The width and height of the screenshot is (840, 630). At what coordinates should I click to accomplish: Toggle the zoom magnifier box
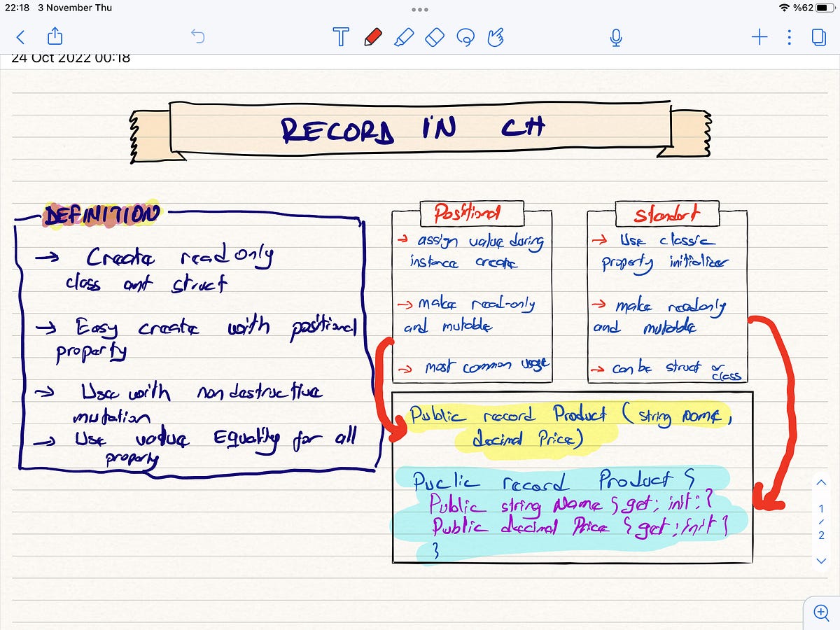point(820,612)
